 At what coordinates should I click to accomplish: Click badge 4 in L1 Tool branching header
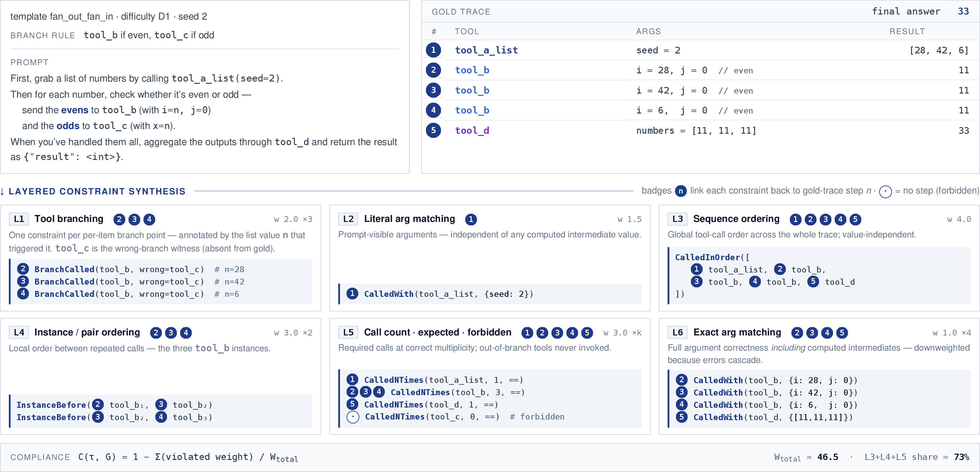pyautogui.click(x=149, y=219)
